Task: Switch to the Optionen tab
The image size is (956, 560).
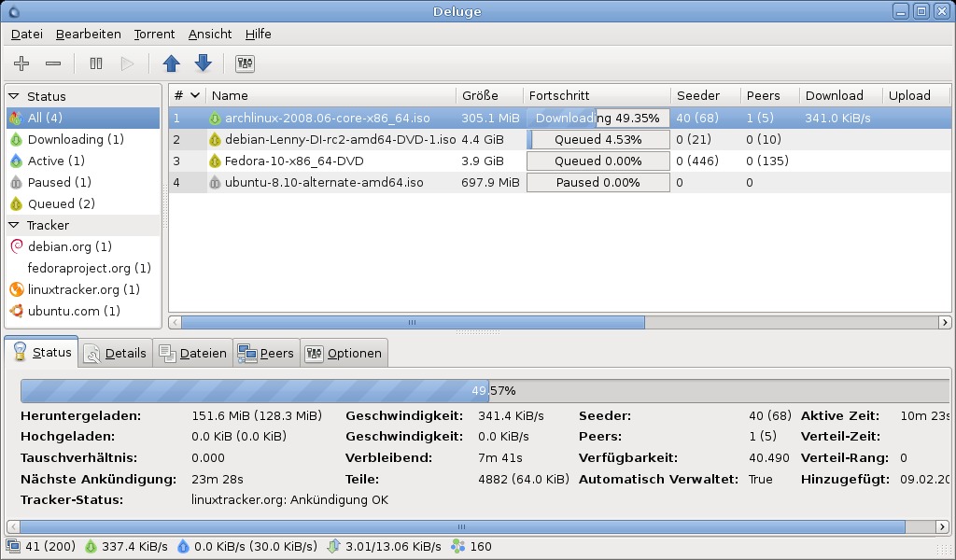Action: pyautogui.click(x=344, y=354)
